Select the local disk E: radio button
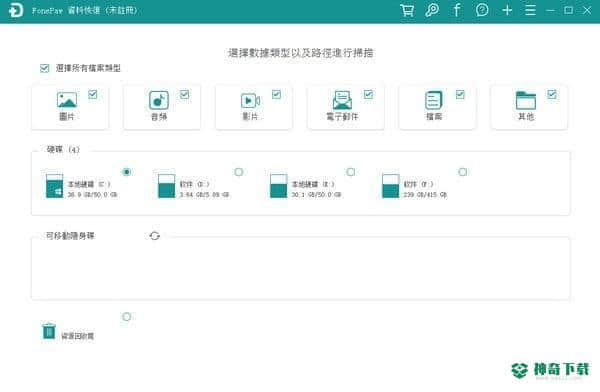The width and height of the screenshot is (600, 392). tap(351, 172)
